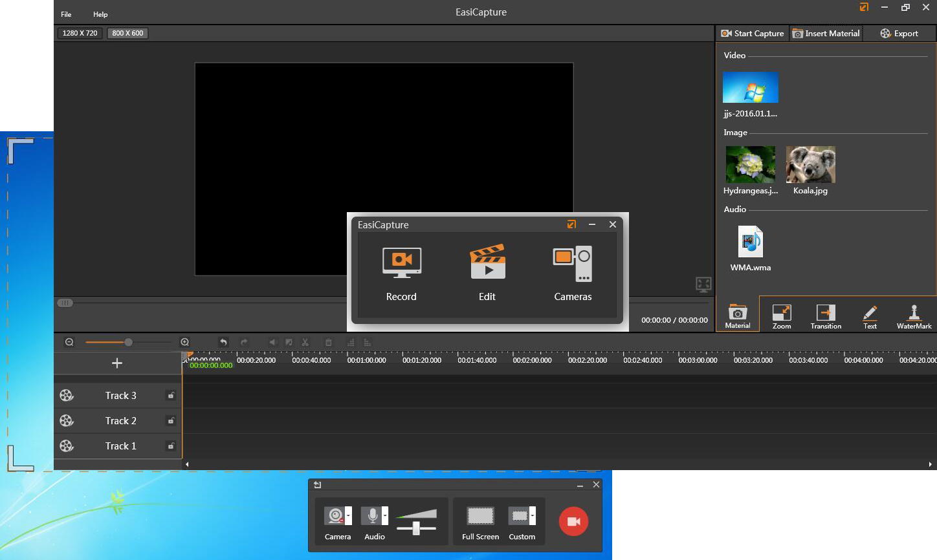Toggle lock on Track 3
The height and width of the screenshot is (560, 937).
coord(171,395)
